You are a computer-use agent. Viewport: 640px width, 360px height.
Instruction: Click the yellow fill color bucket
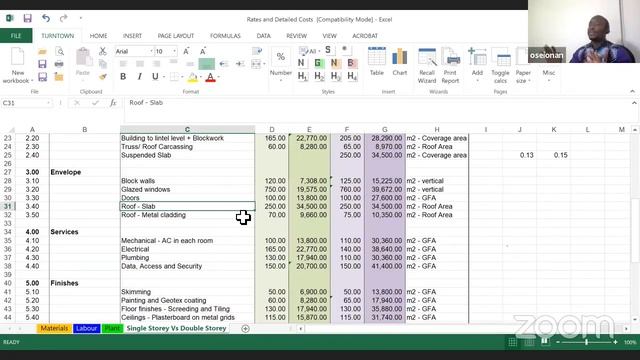(x=193, y=77)
